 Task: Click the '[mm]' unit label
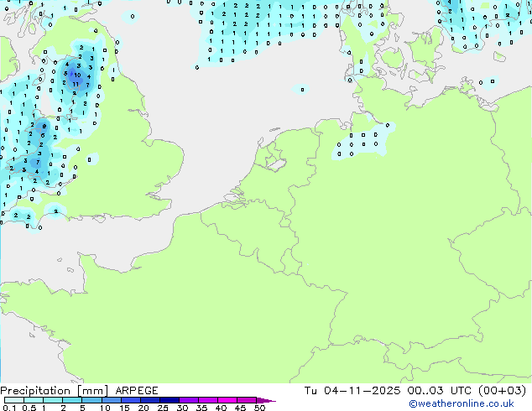pyautogui.click(x=92, y=391)
